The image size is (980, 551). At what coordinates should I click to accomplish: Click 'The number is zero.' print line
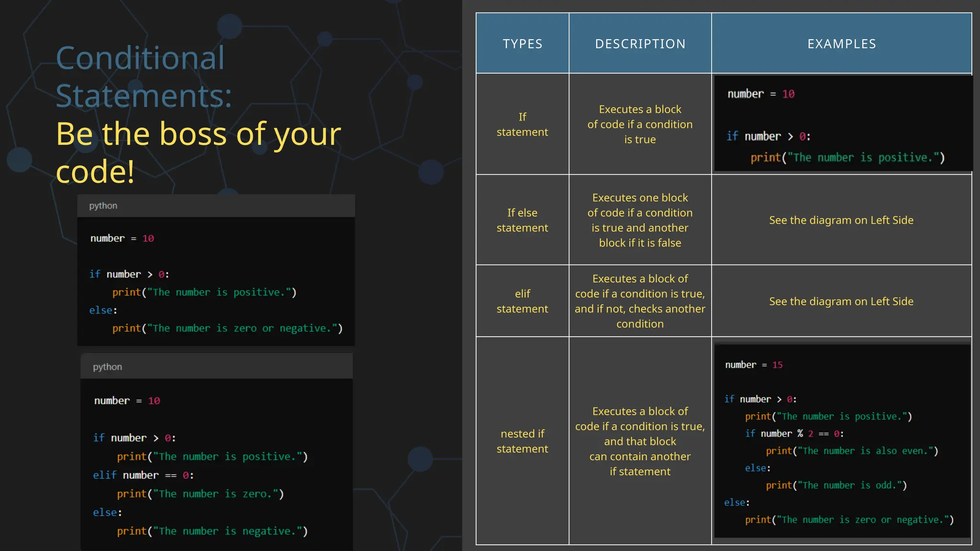(x=200, y=494)
